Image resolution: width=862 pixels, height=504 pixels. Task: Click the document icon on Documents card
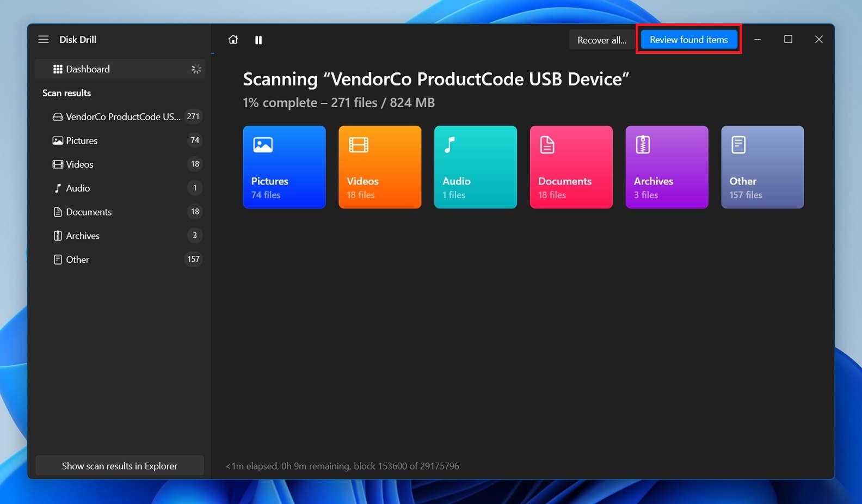tap(547, 145)
